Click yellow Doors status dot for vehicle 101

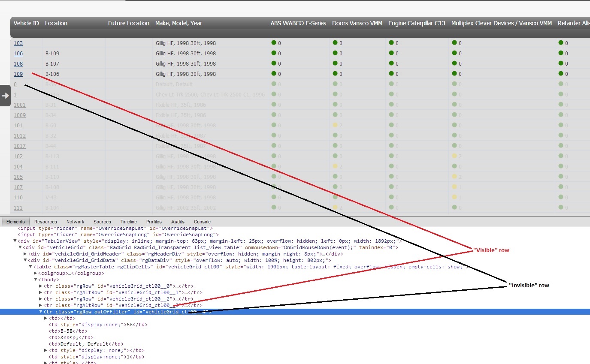click(335, 125)
